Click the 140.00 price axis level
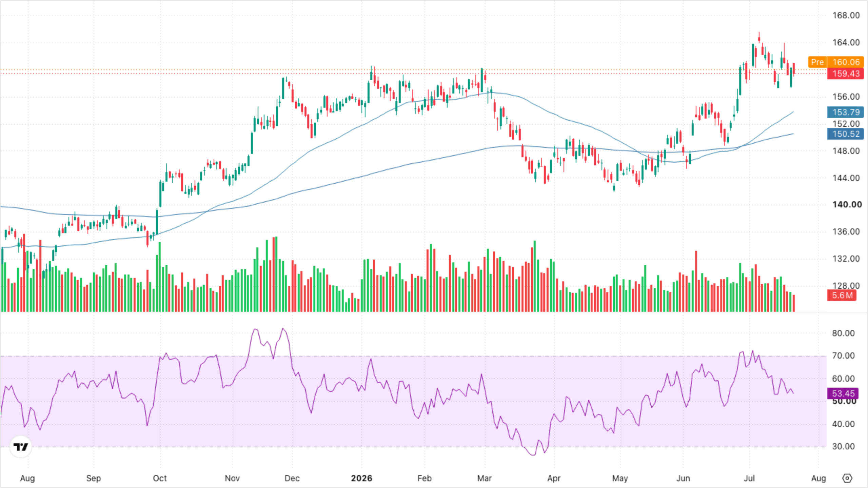The height and width of the screenshot is (488, 868). coord(847,204)
